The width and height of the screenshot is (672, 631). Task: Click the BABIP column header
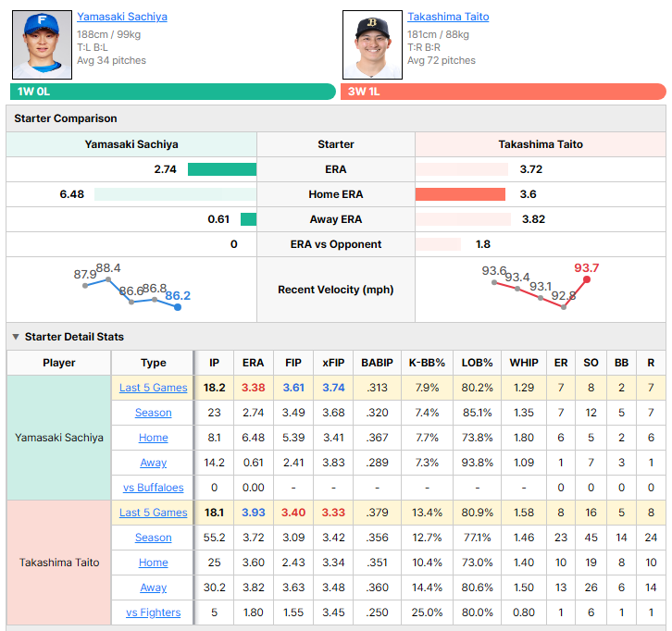pos(377,363)
